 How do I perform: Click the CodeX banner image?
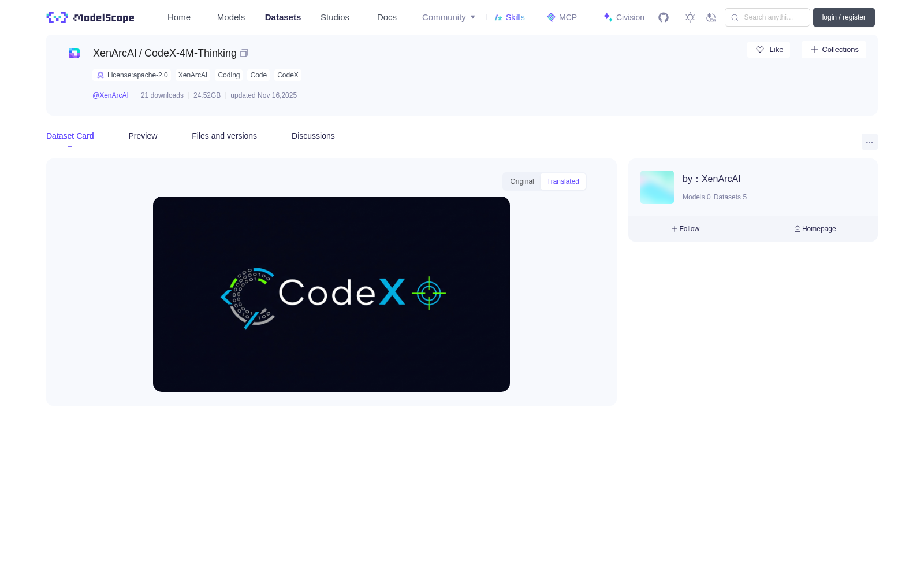[331, 294]
